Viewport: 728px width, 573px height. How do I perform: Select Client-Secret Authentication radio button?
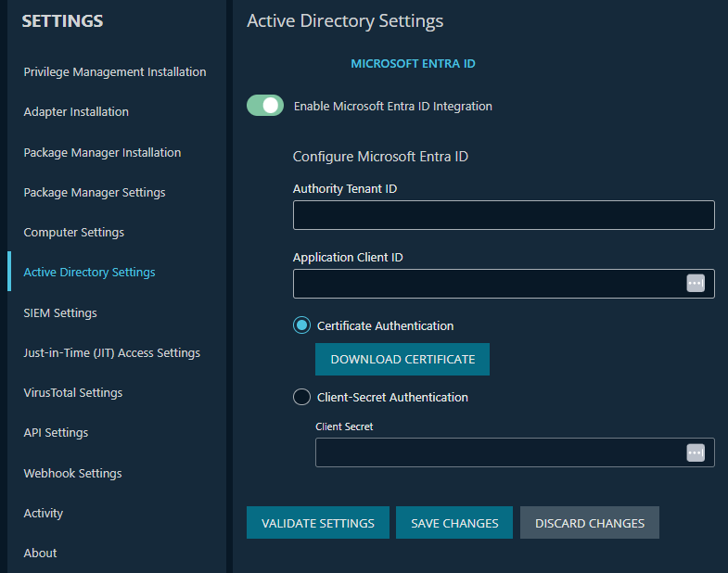pos(301,397)
